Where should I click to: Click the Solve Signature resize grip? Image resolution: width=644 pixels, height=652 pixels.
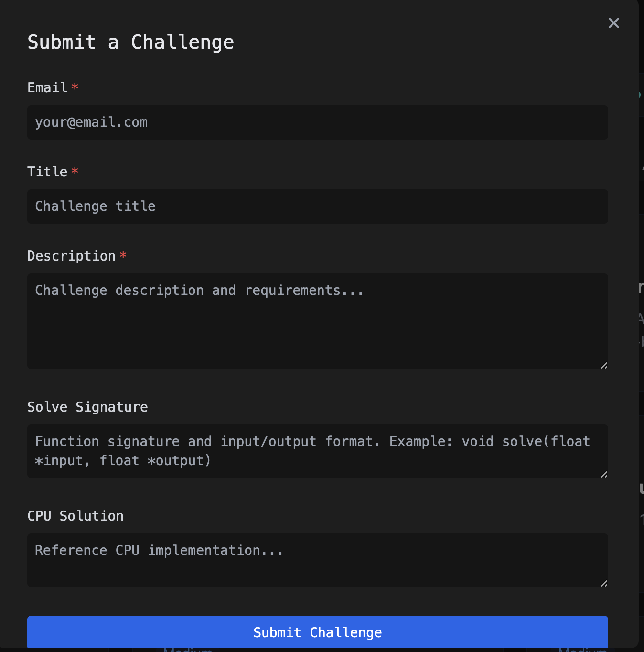604,474
